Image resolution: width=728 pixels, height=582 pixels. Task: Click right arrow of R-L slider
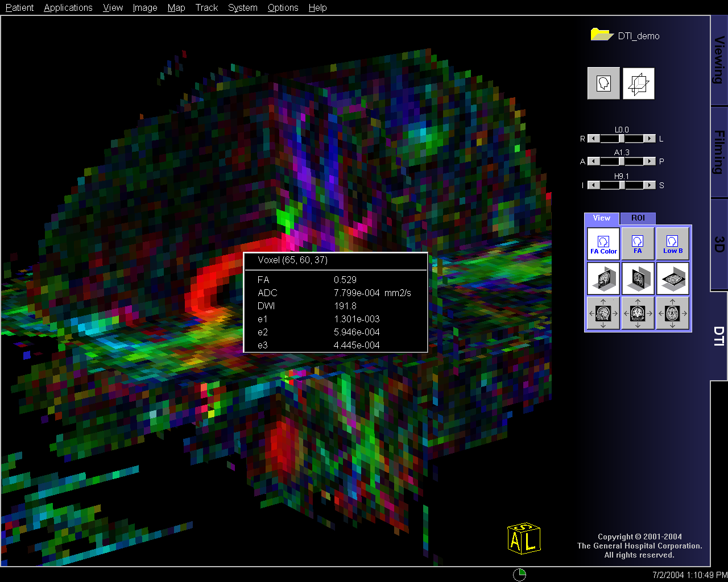[x=650, y=139]
